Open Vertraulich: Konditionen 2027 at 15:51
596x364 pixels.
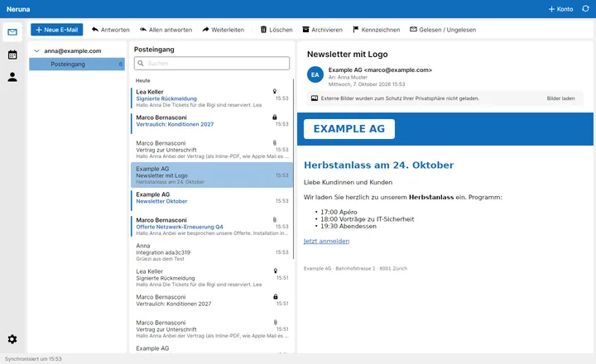click(212, 304)
